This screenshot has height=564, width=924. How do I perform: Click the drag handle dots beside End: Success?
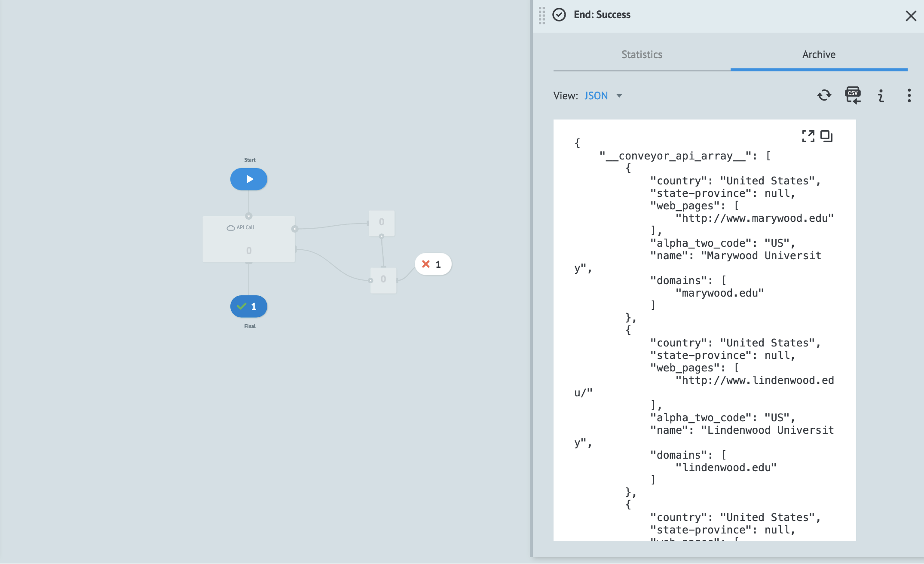click(541, 15)
